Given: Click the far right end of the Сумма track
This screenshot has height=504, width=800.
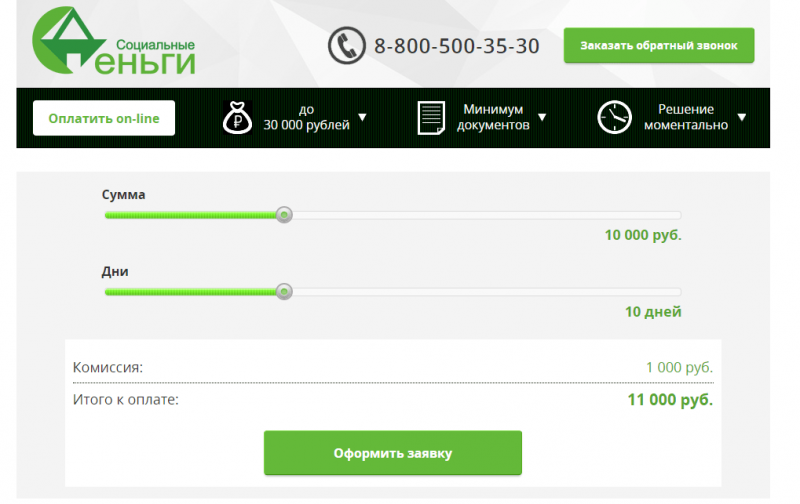Looking at the screenshot, I should coord(677,214).
